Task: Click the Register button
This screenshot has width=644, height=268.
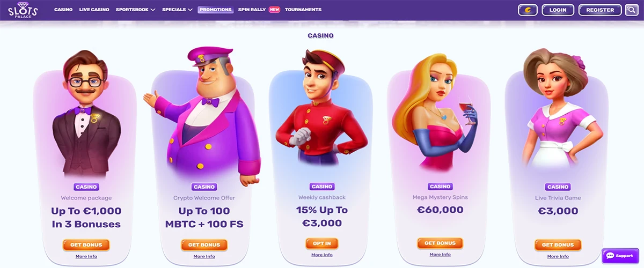Action: pos(600,10)
